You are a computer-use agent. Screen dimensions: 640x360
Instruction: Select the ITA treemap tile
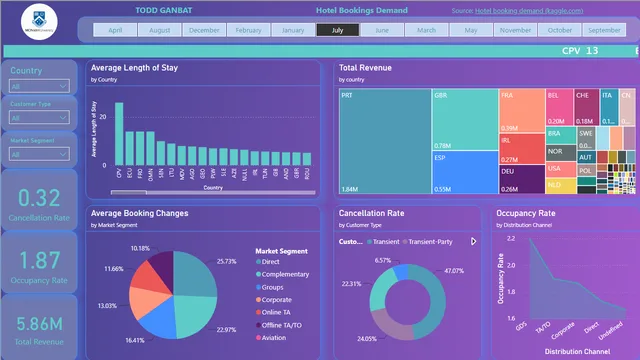coord(609,107)
